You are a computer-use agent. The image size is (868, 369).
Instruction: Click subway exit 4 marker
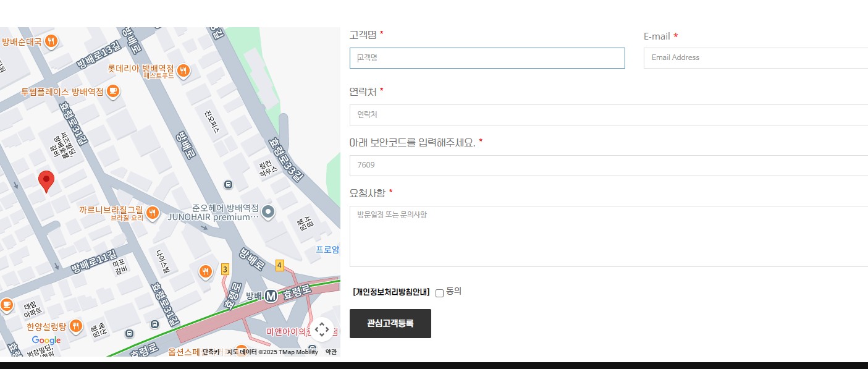[x=279, y=265]
